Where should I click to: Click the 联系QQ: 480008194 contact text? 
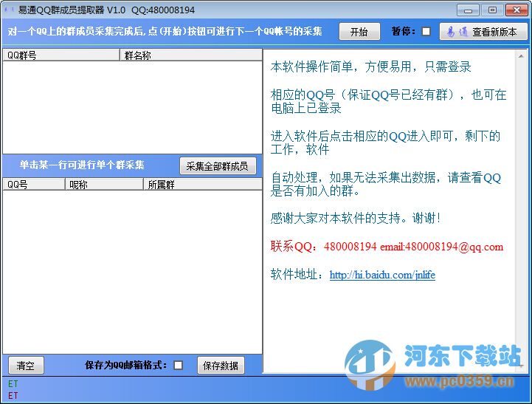pyautogui.click(x=323, y=247)
